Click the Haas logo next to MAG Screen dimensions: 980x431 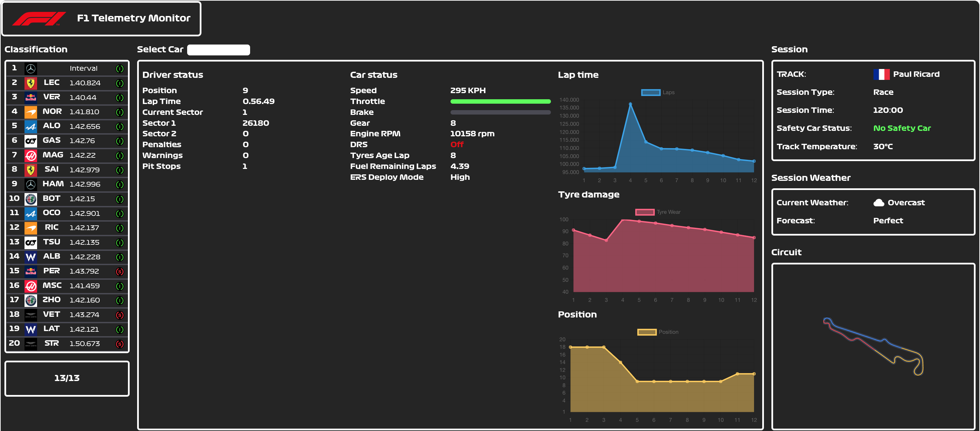(x=30, y=155)
